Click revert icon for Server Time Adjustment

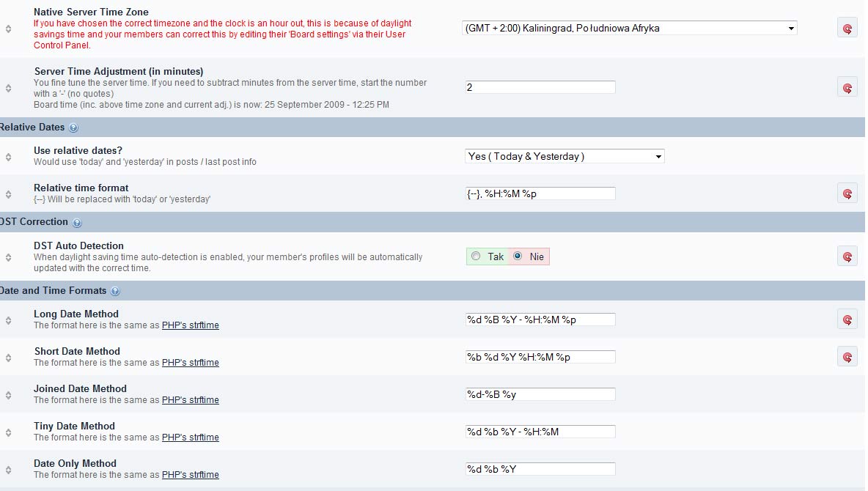(x=847, y=87)
